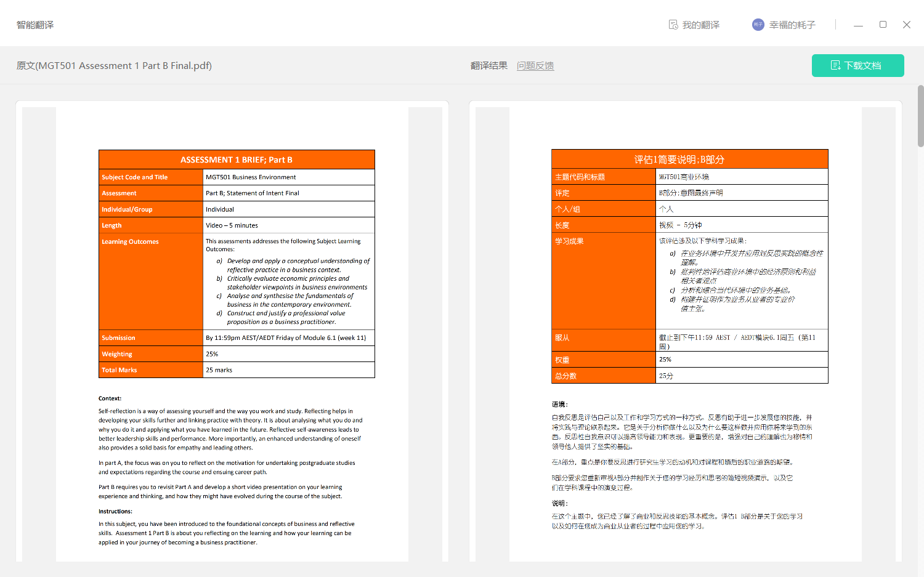This screenshot has width=924, height=577.
Task: Click 25分 cell in translation
Action: pos(742,376)
